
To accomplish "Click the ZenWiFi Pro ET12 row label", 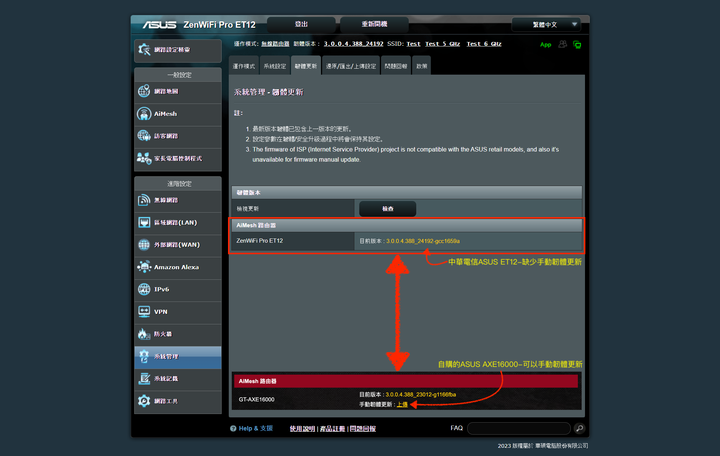I will pos(259,241).
